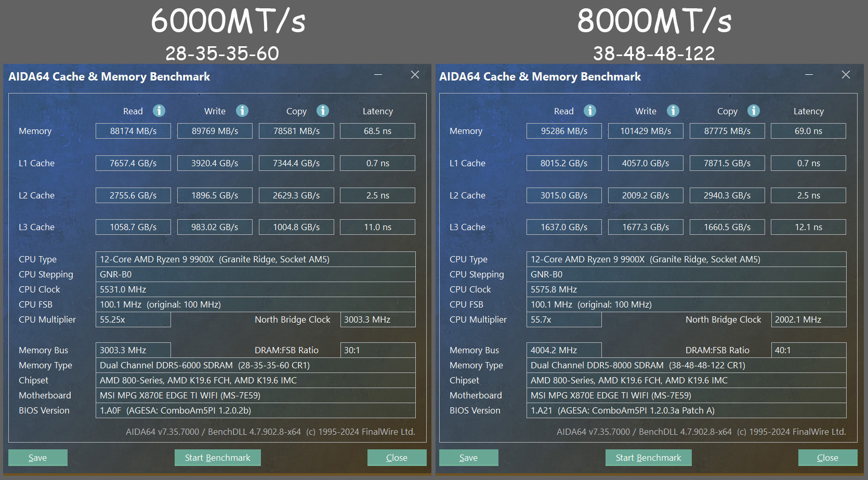Click Read info icon in right window

590,111
